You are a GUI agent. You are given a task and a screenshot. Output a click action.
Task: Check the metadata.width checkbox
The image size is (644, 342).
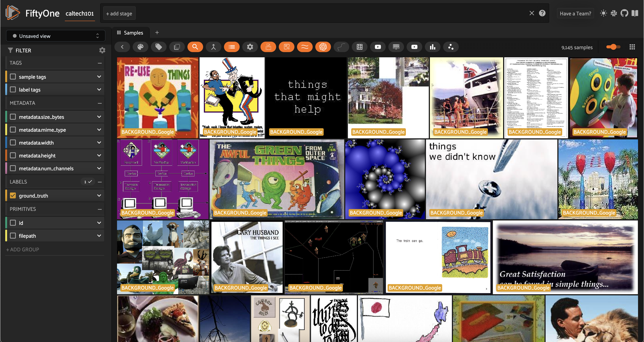[13, 142]
